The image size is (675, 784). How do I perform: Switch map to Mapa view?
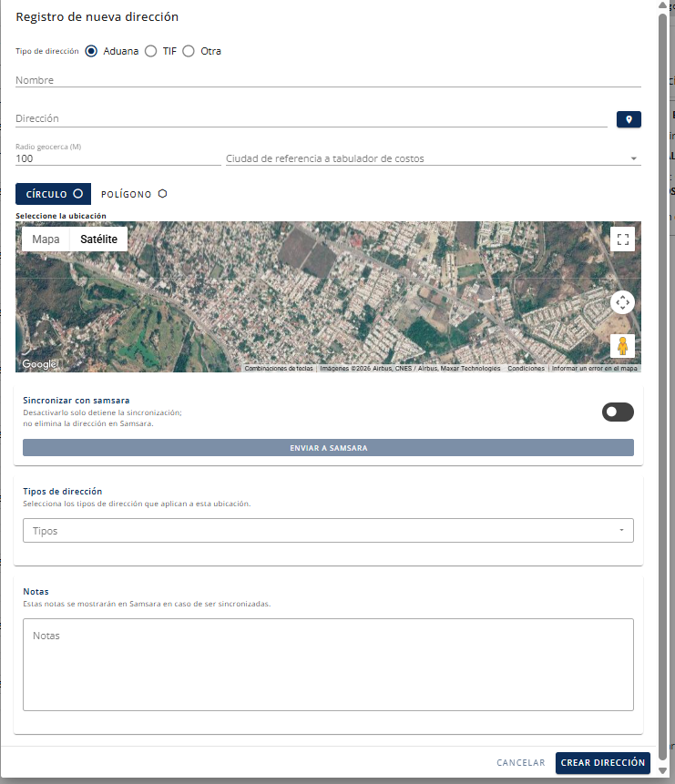point(46,239)
